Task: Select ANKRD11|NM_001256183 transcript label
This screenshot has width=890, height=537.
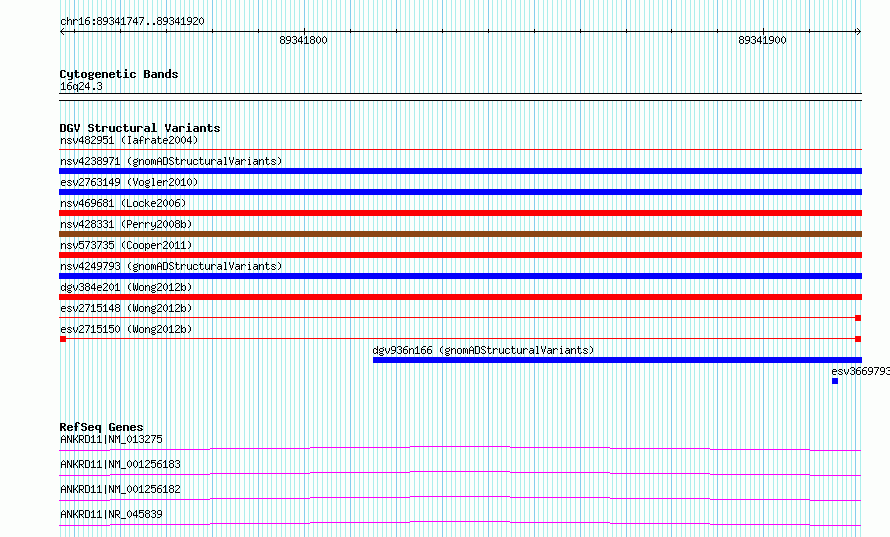Action: point(120,464)
